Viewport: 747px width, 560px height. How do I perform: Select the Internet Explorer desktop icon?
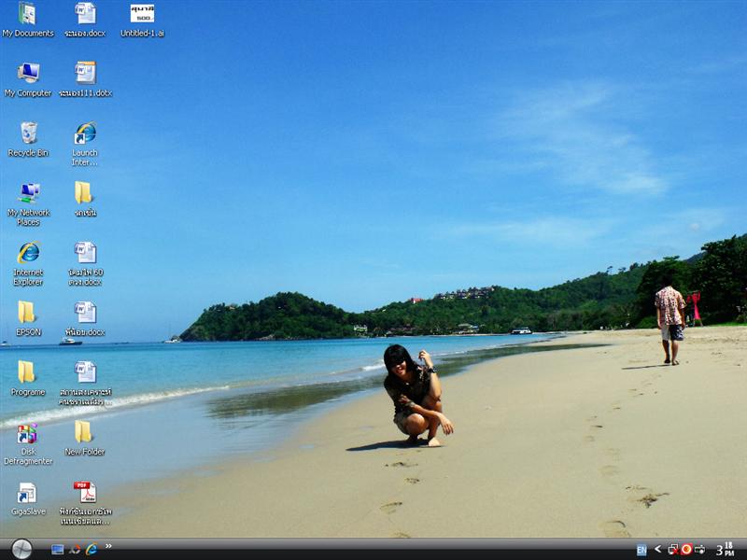(28, 253)
